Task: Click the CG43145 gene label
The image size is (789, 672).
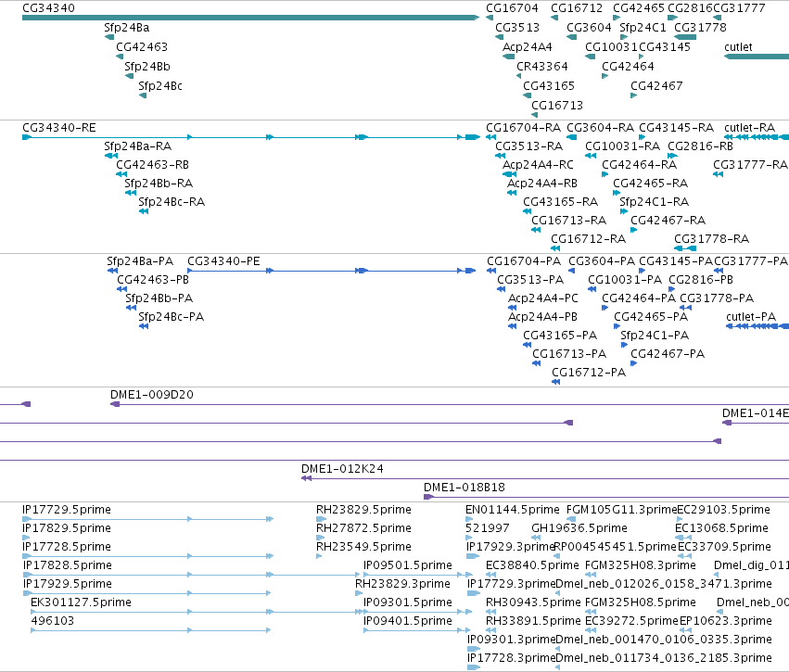Action: (664, 46)
